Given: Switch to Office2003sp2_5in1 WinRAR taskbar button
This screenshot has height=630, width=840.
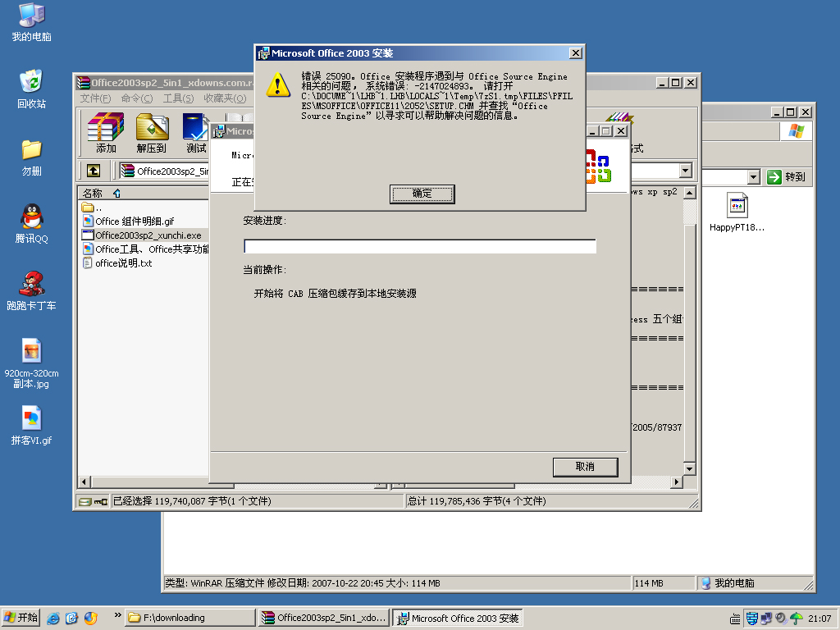Looking at the screenshot, I should point(324,618).
